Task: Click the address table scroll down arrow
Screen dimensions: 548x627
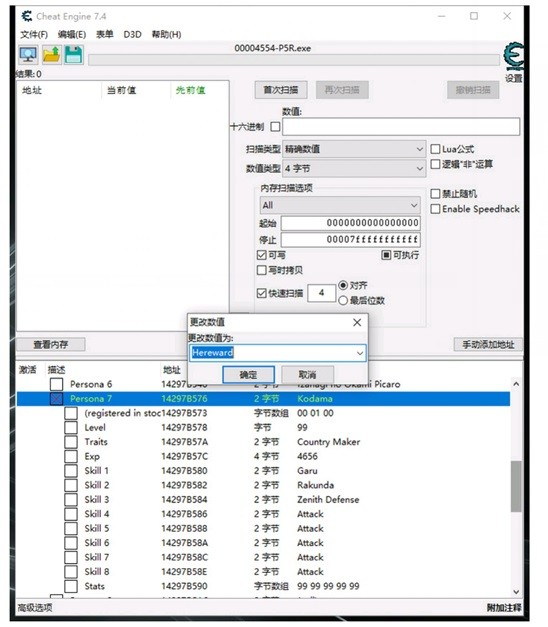Action: tap(516, 592)
